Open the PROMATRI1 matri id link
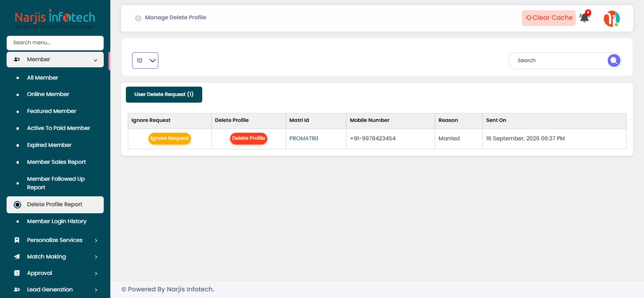The height and width of the screenshot is (298, 644). point(304,138)
